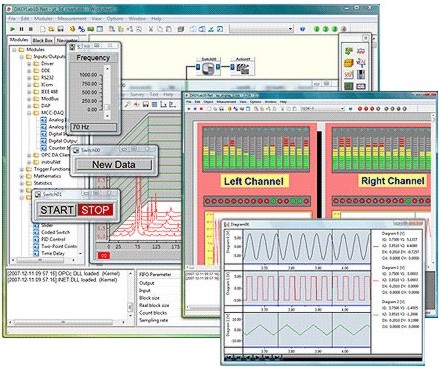Viewport: 439px width, 367px height.
Task: Cut selection using the scissors icon
Action: tap(151, 29)
